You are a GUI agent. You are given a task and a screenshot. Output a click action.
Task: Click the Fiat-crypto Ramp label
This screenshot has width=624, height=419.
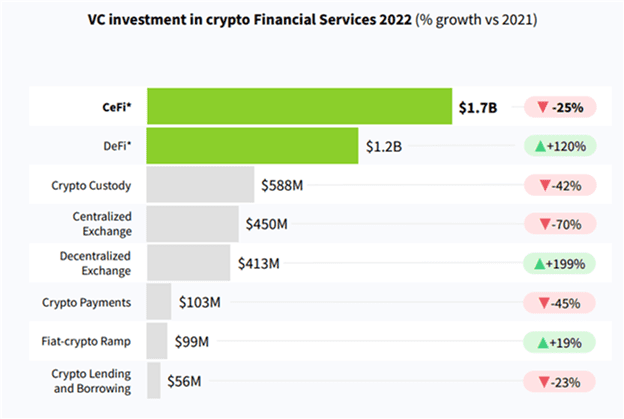click(x=88, y=341)
